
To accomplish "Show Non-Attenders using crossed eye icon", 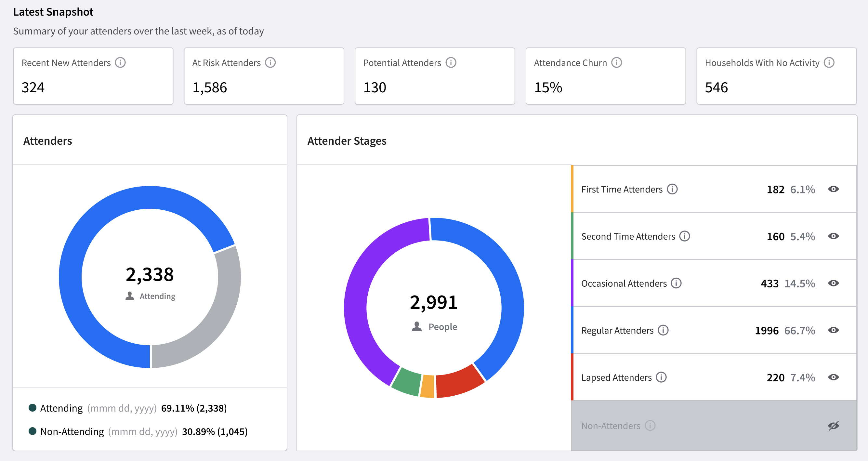I will (833, 426).
